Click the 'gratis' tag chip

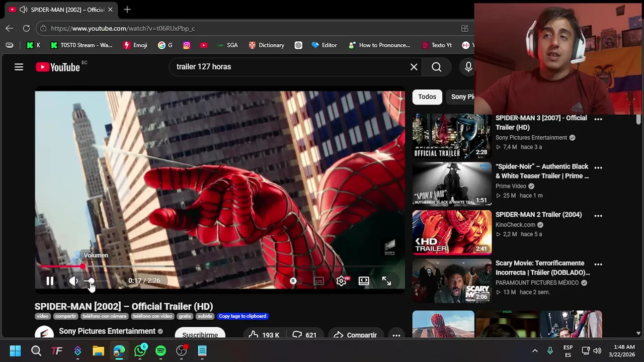(185, 316)
